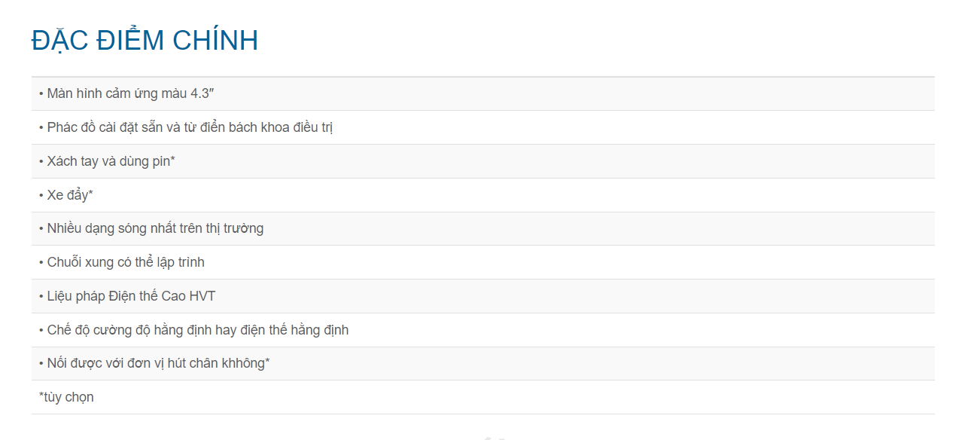980x440 pixels.
Task: Click the "4.3″" screen size value
Action: point(203,93)
